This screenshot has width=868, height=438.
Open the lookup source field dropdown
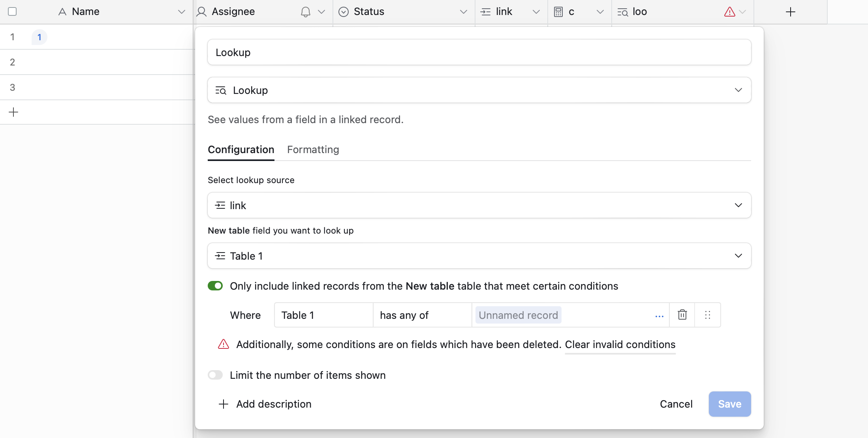point(479,205)
